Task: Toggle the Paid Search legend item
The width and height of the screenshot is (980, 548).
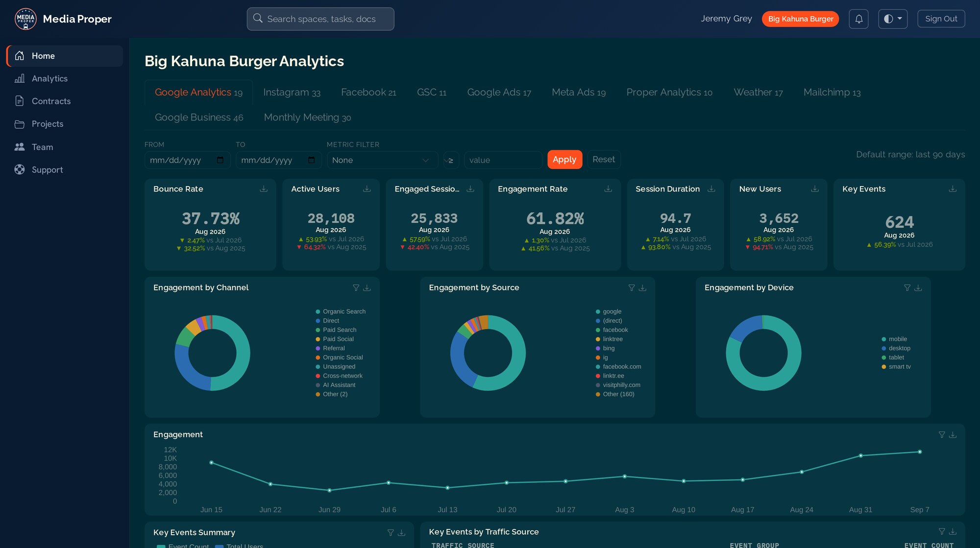Action: [x=336, y=330]
